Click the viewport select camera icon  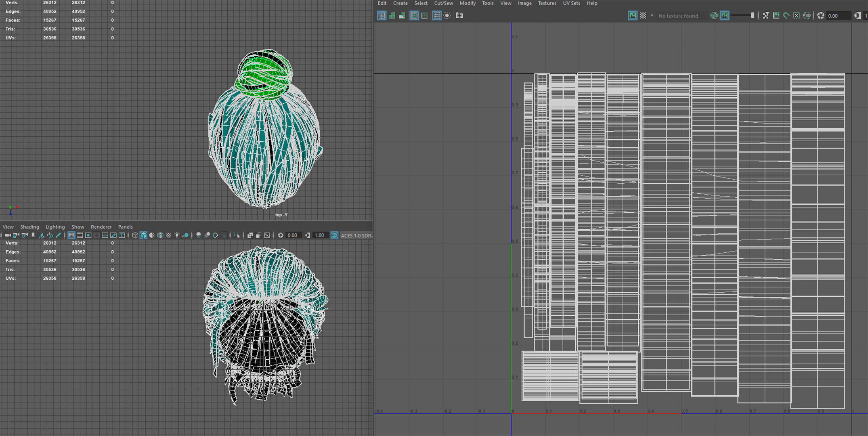pyautogui.click(x=7, y=235)
